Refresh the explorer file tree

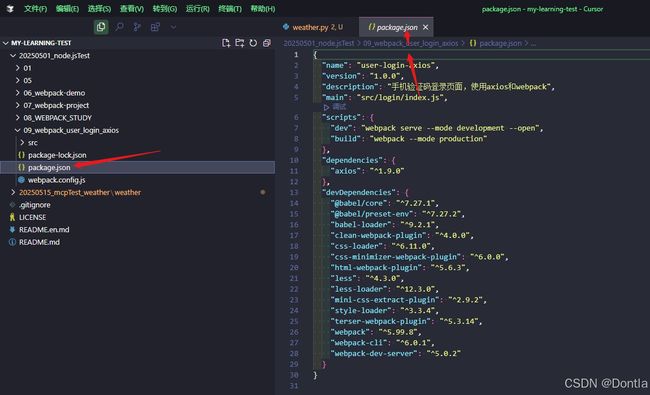click(x=253, y=43)
